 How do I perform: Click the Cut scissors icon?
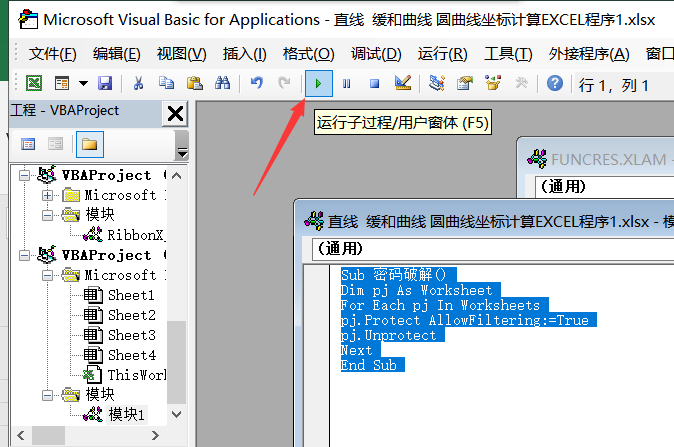pyautogui.click(x=138, y=83)
